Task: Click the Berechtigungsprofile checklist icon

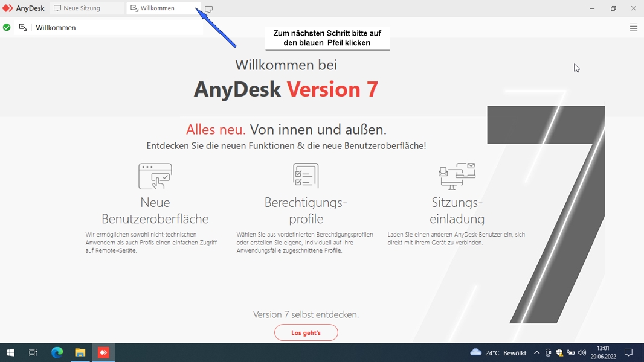Action: pos(306,176)
